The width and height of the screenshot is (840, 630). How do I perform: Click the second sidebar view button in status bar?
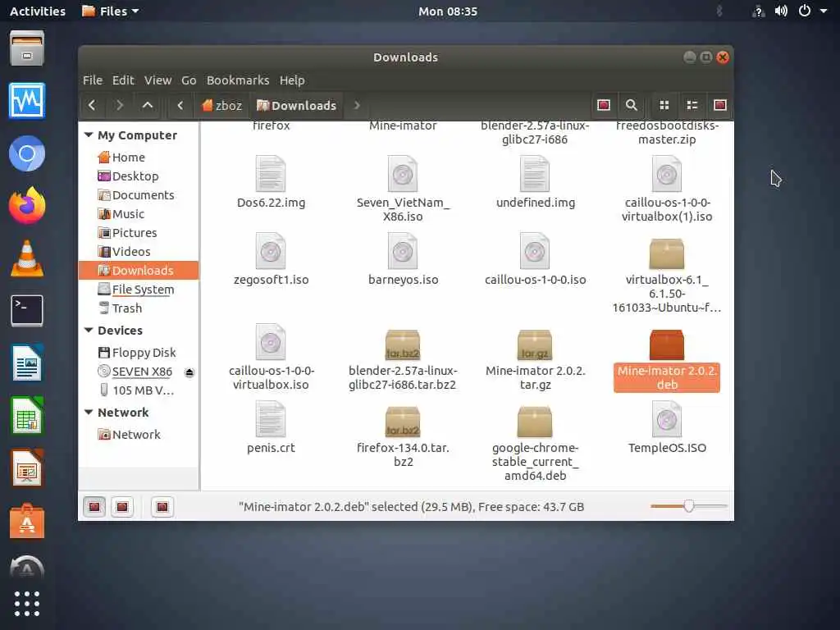122,507
